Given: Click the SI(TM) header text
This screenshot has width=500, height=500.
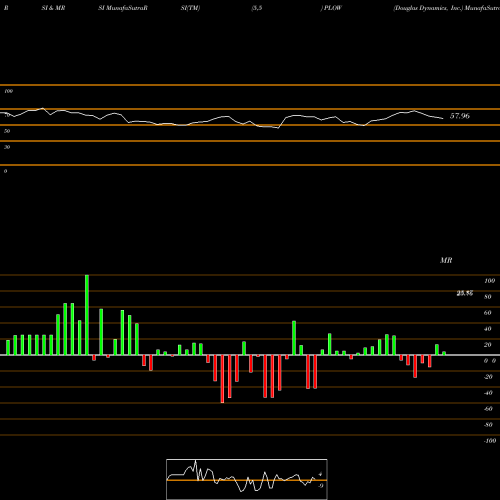Looking at the screenshot, I should [190, 8].
